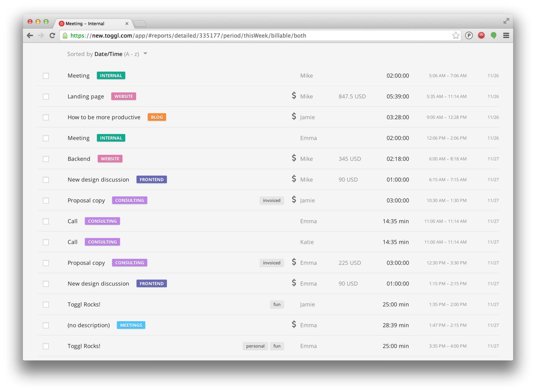
Task: Open the P extension icon
Action: click(x=469, y=35)
